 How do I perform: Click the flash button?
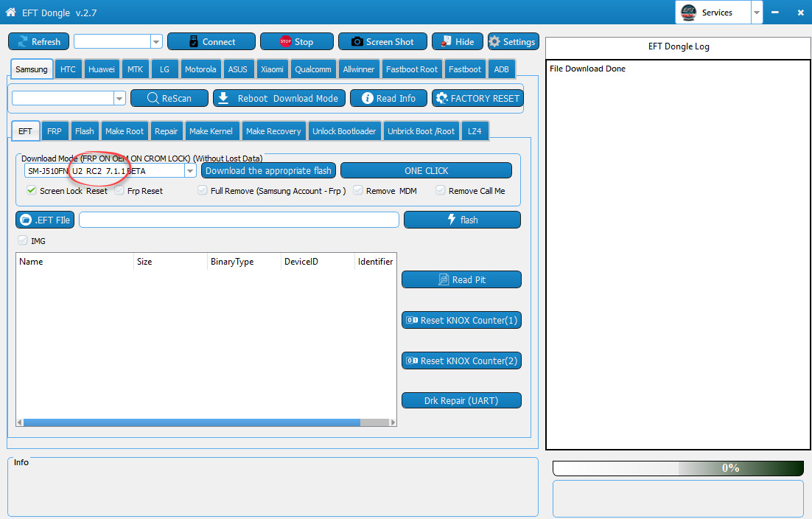tap(462, 220)
